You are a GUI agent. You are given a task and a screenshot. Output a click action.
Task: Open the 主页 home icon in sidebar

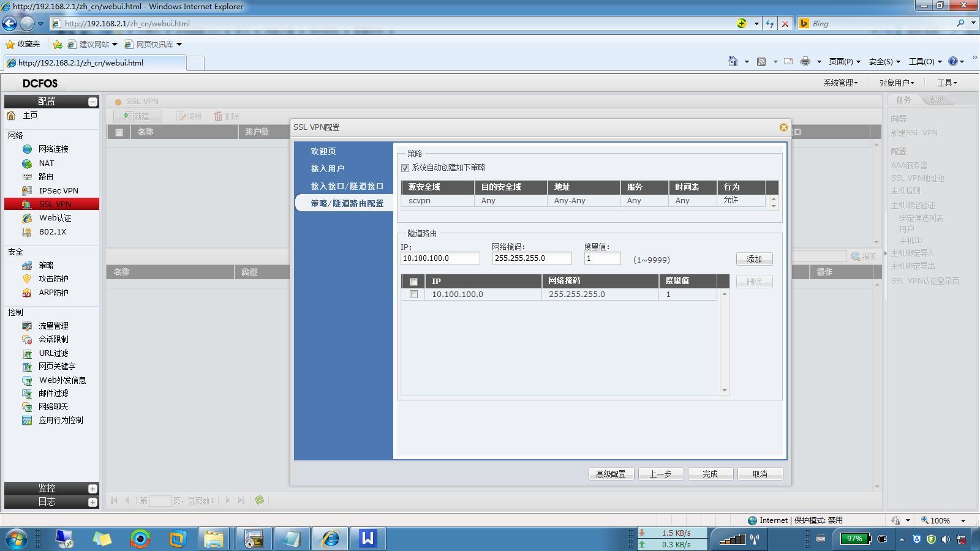[x=11, y=115]
